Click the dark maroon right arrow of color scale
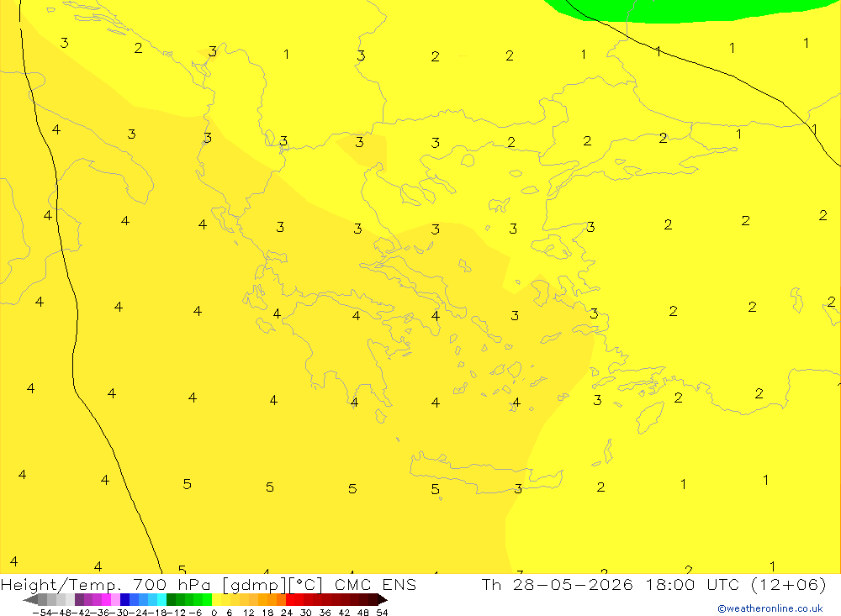841x616 pixels. point(383,599)
